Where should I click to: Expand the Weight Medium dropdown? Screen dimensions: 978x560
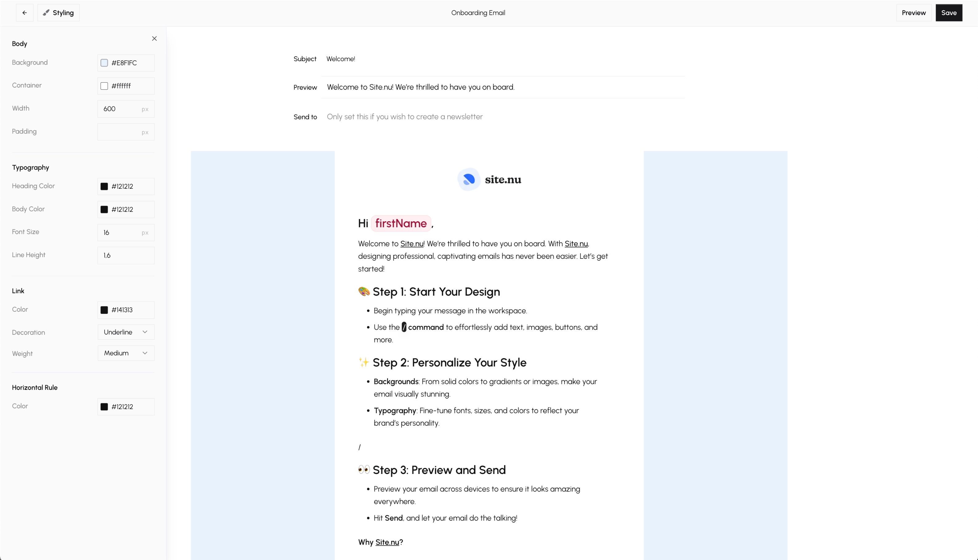pos(126,353)
